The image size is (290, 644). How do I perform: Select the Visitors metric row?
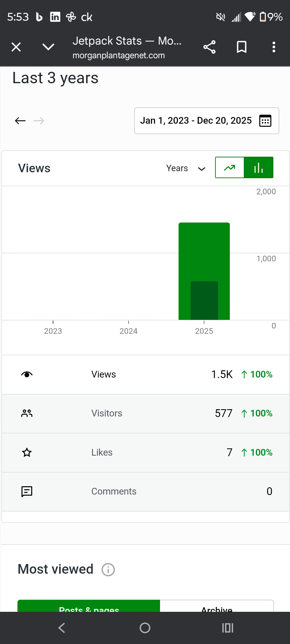(145, 414)
